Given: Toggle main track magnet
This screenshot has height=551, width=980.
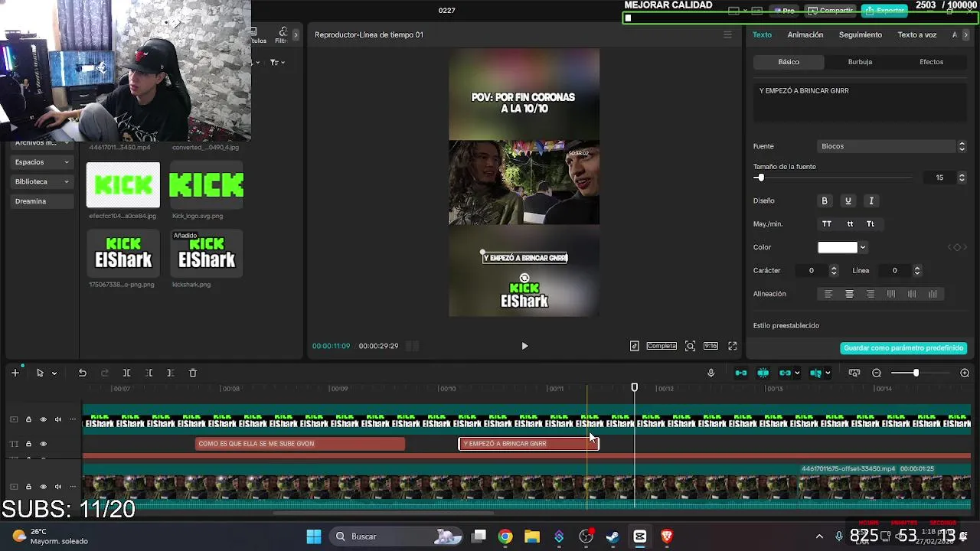Looking at the screenshot, I should tap(740, 373).
